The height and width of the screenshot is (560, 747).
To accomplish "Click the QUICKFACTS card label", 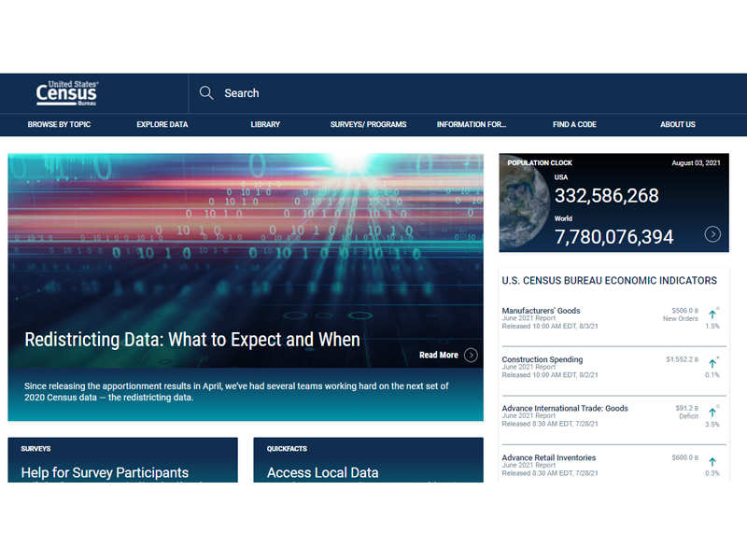I will coord(287,449).
